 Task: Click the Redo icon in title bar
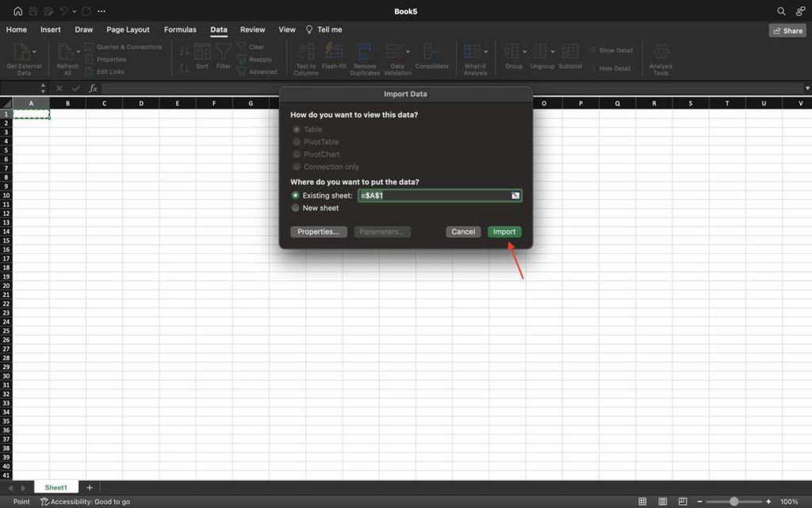point(86,11)
